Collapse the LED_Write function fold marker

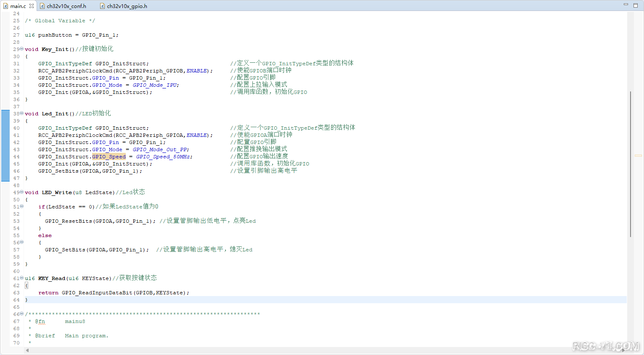click(x=22, y=192)
